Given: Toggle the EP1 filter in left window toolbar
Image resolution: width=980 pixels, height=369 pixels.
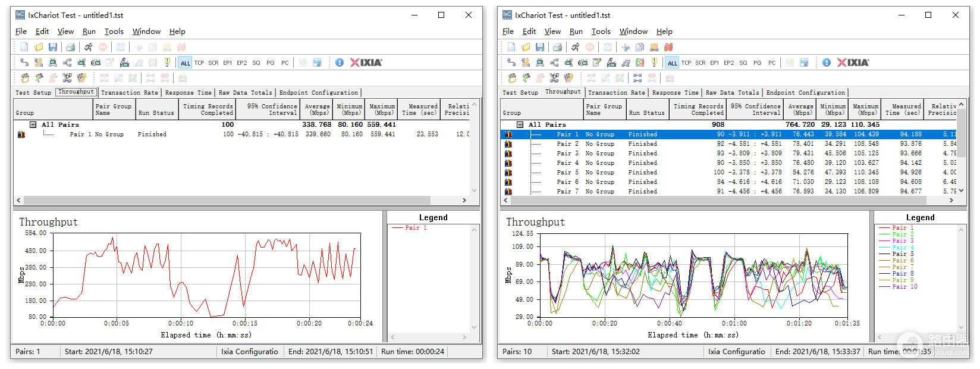Looking at the screenshot, I should [227, 63].
